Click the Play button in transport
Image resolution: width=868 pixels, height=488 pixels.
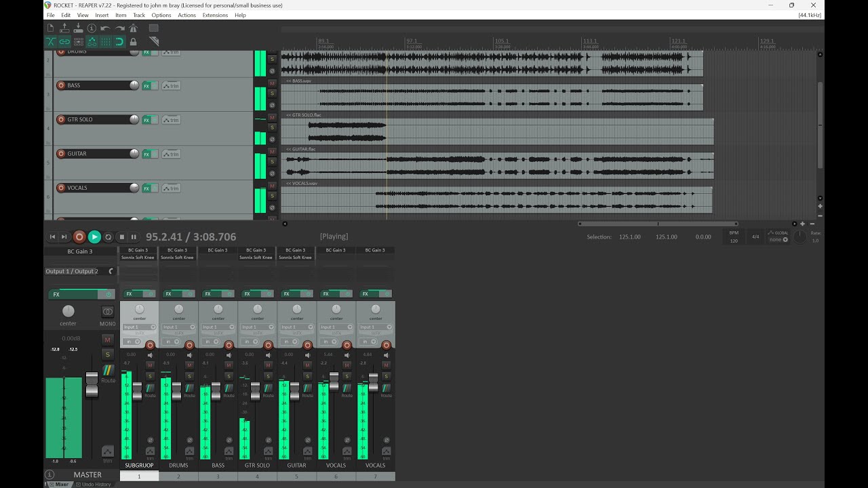(94, 237)
